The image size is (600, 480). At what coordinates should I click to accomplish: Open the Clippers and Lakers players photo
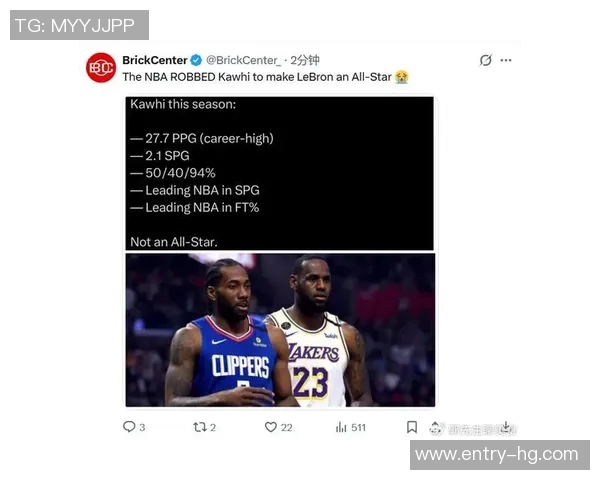tap(280, 330)
